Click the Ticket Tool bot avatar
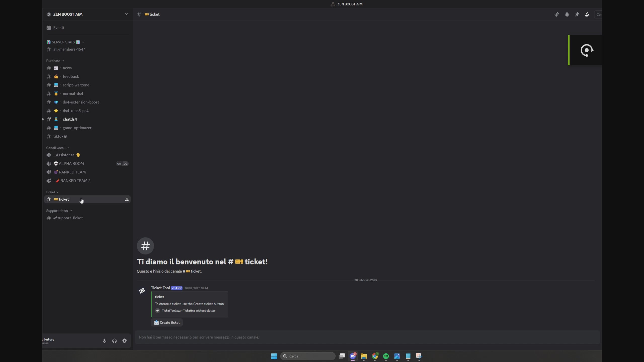 point(142,291)
